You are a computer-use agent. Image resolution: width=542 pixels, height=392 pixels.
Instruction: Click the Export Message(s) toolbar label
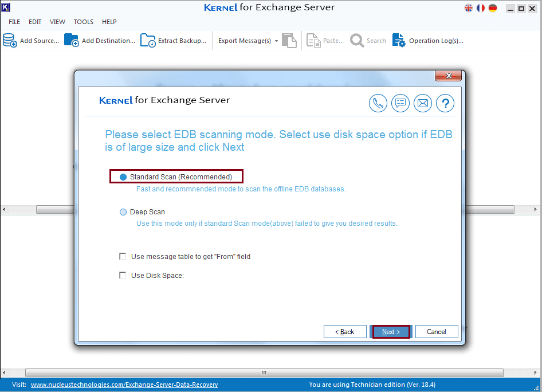click(x=245, y=41)
